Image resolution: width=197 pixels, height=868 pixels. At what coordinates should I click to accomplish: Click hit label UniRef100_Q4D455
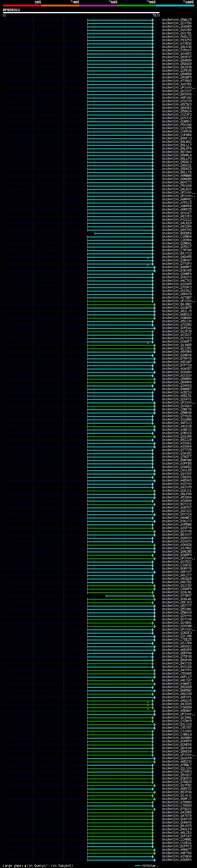(x=177, y=257)
